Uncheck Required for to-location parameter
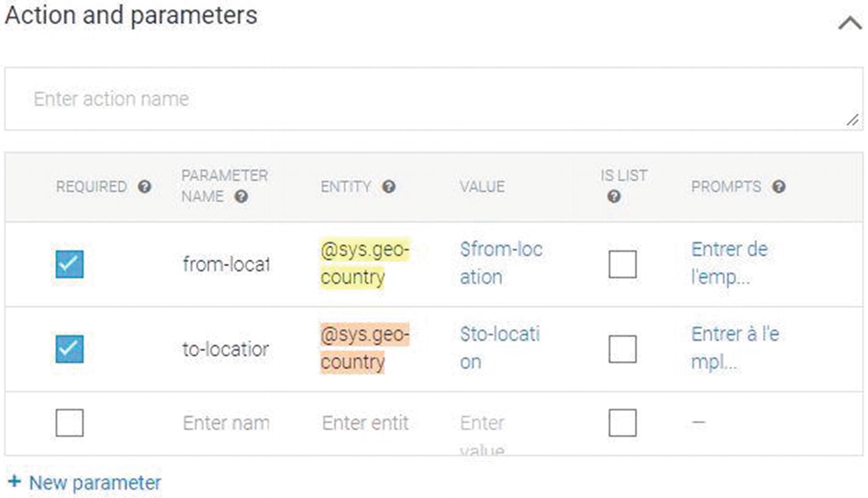 click(70, 349)
